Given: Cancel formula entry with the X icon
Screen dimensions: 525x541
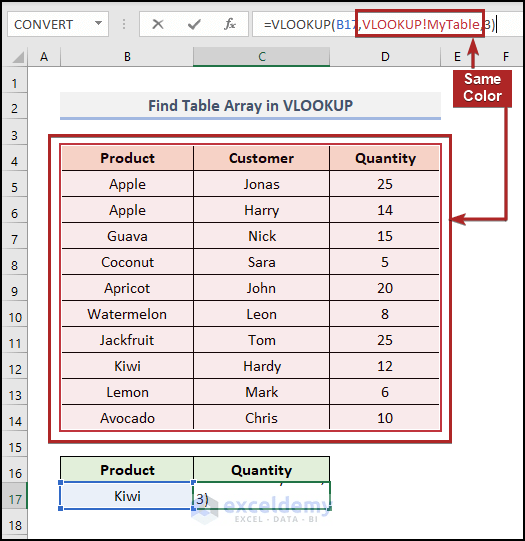Looking at the screenshot, I should [x=158, y=24].
